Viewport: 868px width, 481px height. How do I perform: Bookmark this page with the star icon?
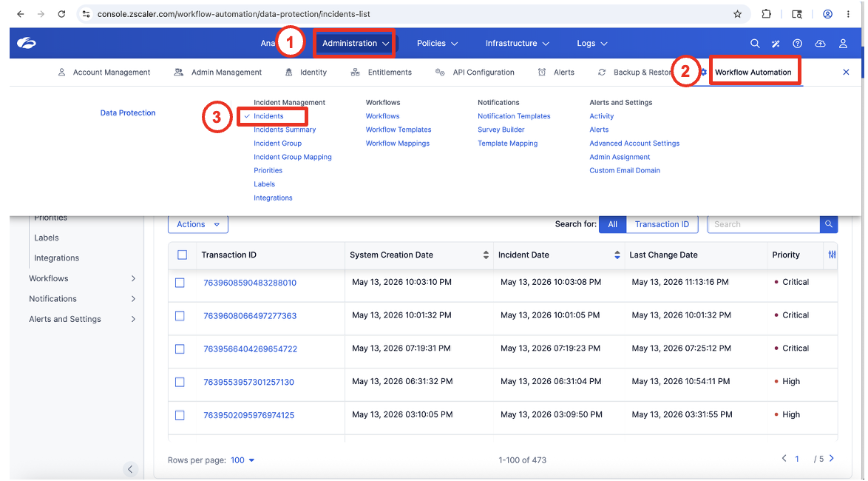[737, 14]
